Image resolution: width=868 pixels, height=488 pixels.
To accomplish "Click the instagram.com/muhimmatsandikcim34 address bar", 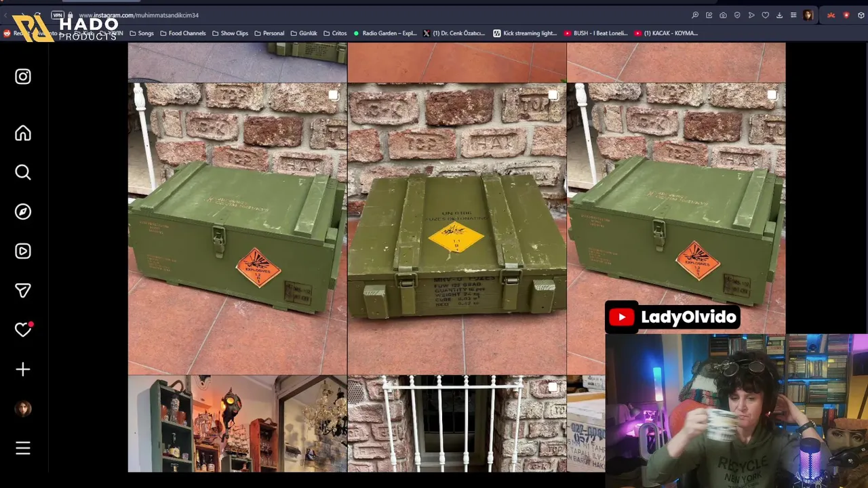I will [138, 15].
